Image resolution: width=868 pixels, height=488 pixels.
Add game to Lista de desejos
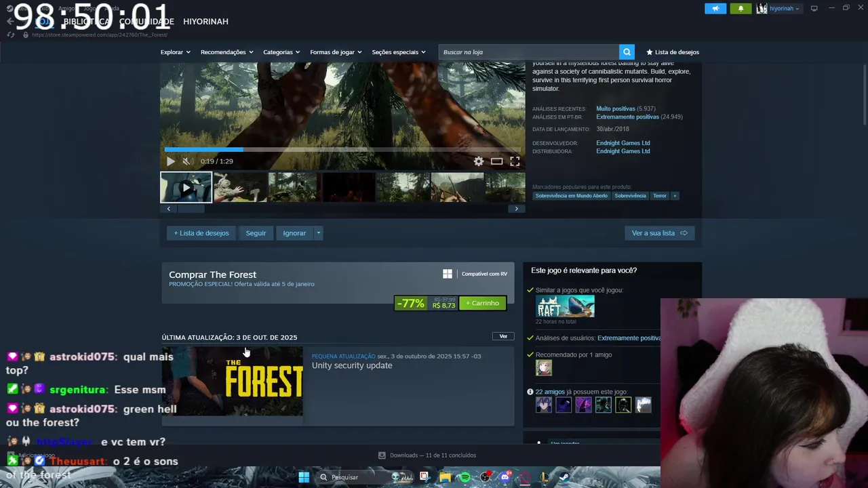201,233
